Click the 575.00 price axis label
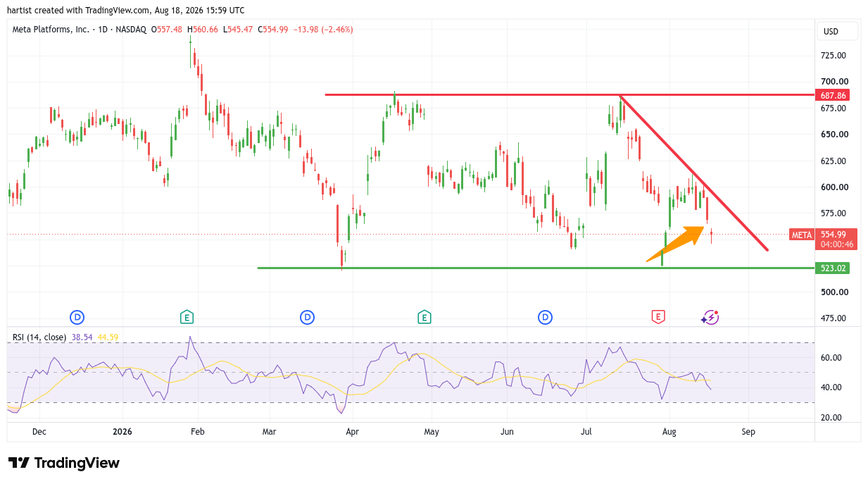This screenshot has height=484, width=868. (x=835, y=213)
